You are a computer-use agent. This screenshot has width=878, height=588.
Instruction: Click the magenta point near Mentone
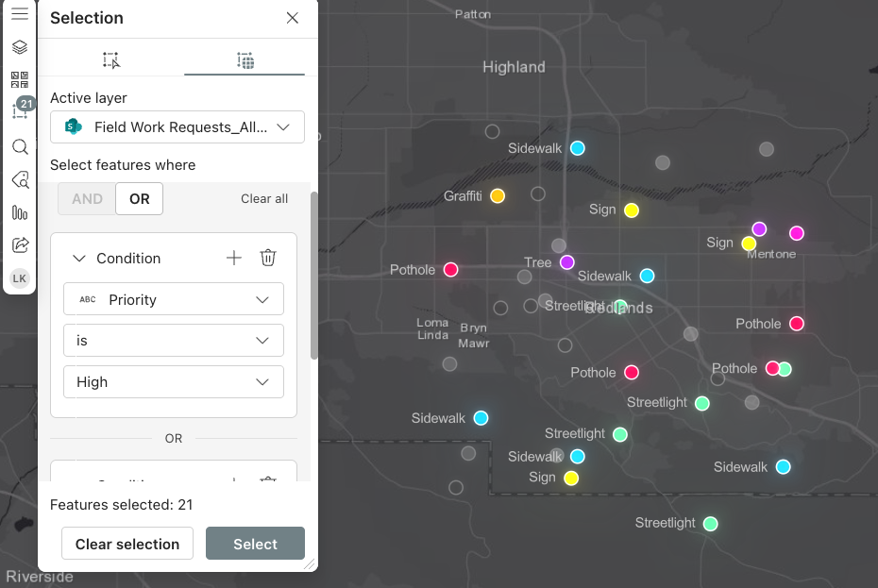point(797,233)
